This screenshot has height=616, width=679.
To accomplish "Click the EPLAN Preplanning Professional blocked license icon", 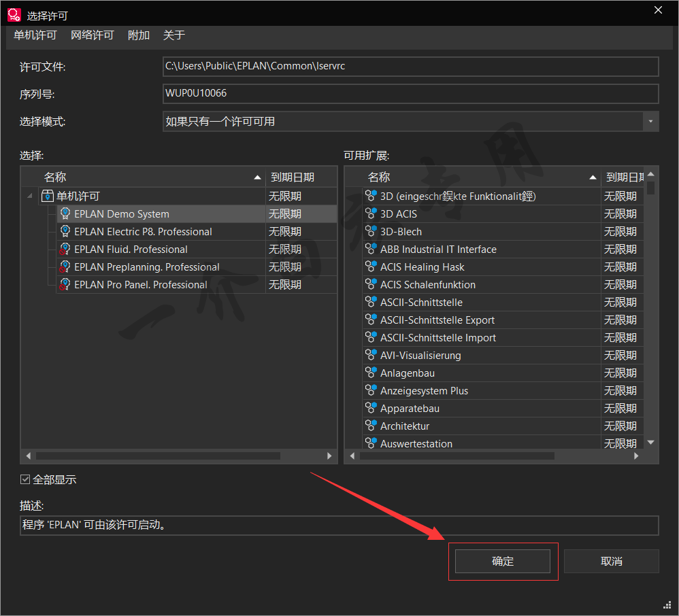I will pyautogui.click(x=65, y=267).
